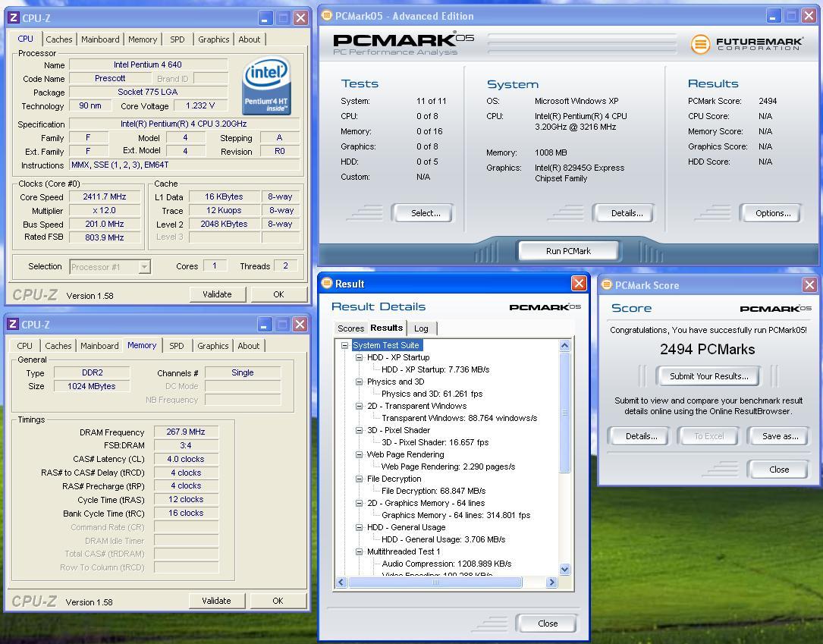The image size is (823, 644).
Task: Open Mainboard tab in top CPU-Z window
Action: tap(100, 39)
